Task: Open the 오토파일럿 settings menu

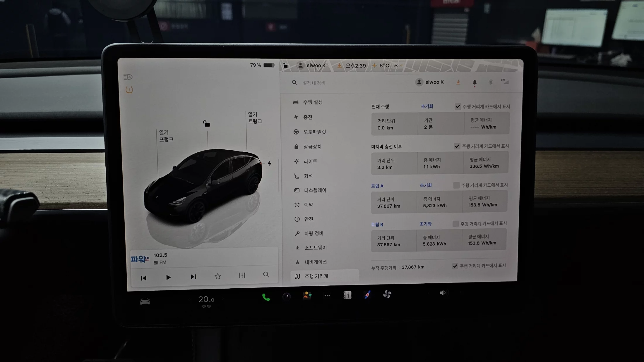Action: [x=314, y=132]
